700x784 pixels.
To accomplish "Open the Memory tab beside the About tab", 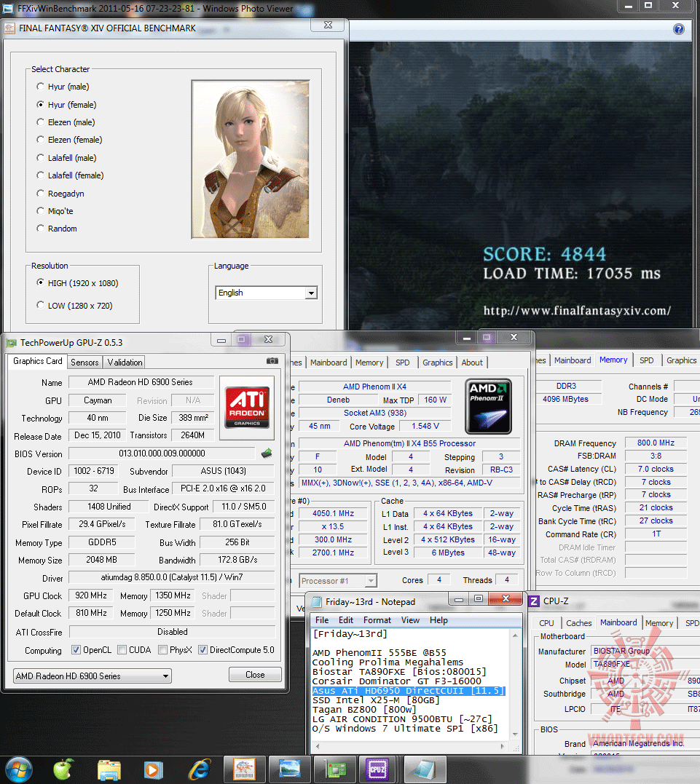I will (x=369, y=363).
